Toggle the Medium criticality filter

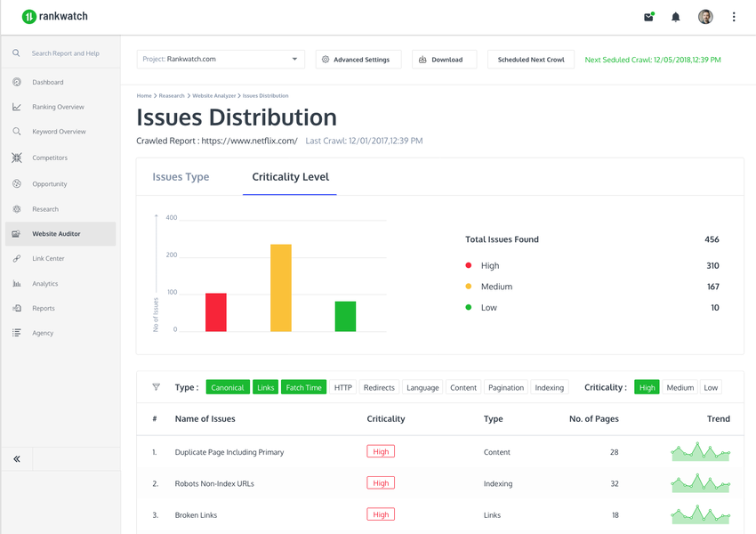click(x=680, y=387)
